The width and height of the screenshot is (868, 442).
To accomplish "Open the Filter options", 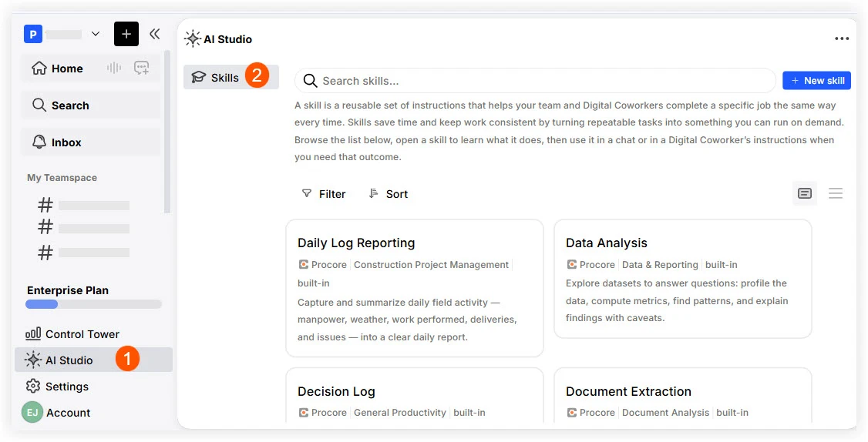I will point(324,194).
